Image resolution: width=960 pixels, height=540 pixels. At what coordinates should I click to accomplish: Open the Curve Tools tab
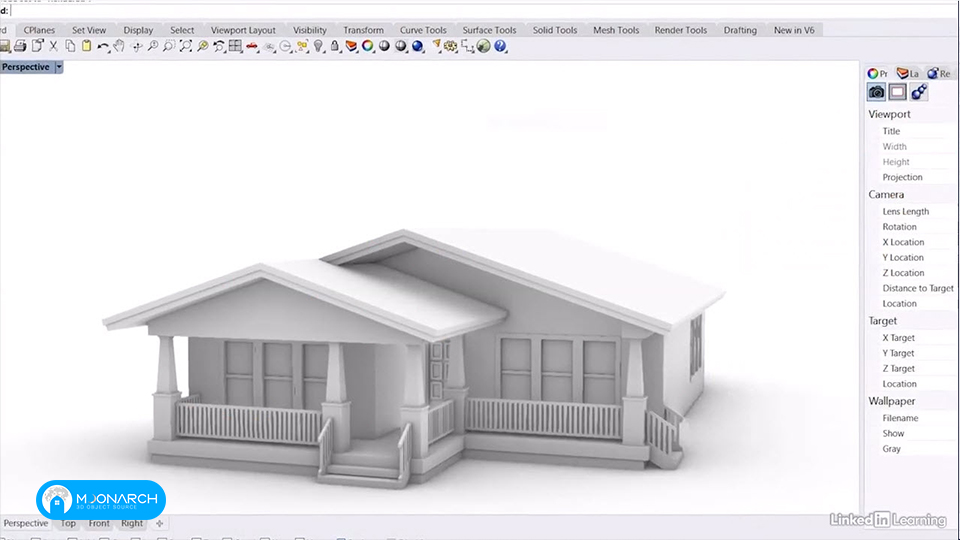pyautogui.click(x=423, y=30)
